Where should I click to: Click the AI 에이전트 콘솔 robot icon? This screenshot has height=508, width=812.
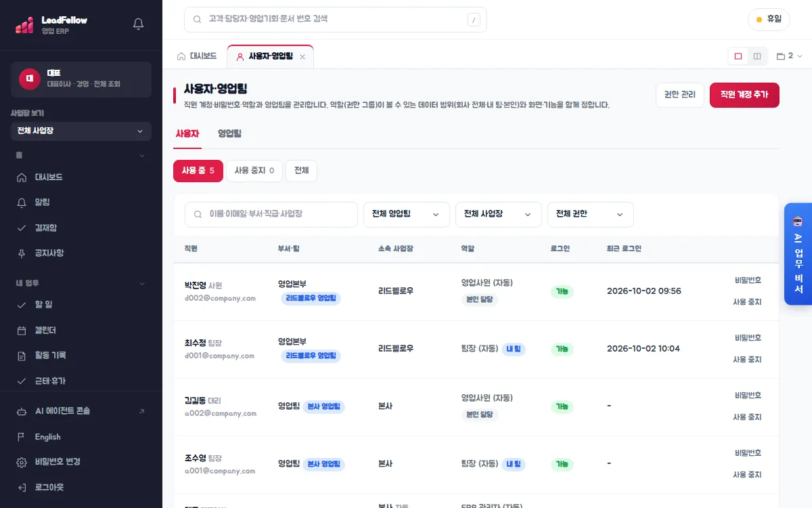point(22,411)
